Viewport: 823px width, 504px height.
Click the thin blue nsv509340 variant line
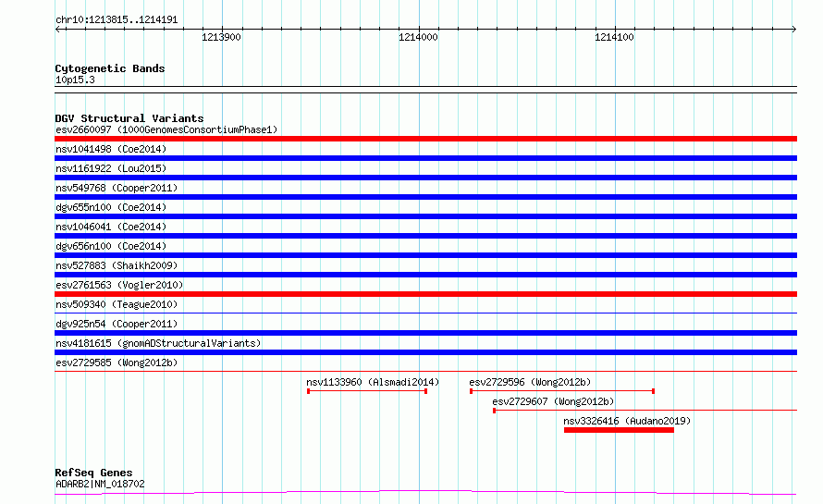coord(425,313)
